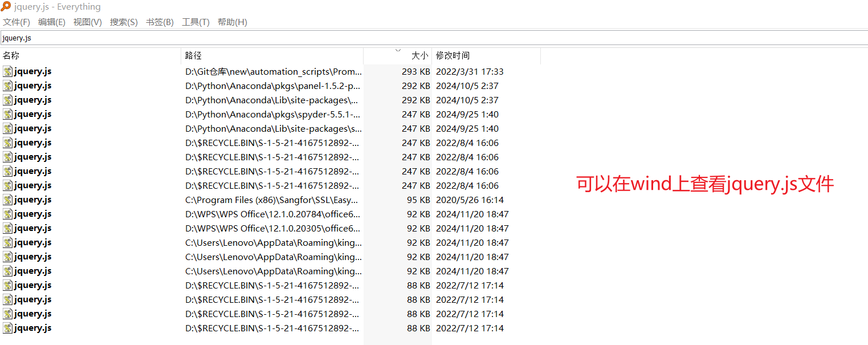Click the jquery.js icon on the Anaconda panel-1.5.2 row
This screenshot has height=345, width=868.
pos(7,86)
